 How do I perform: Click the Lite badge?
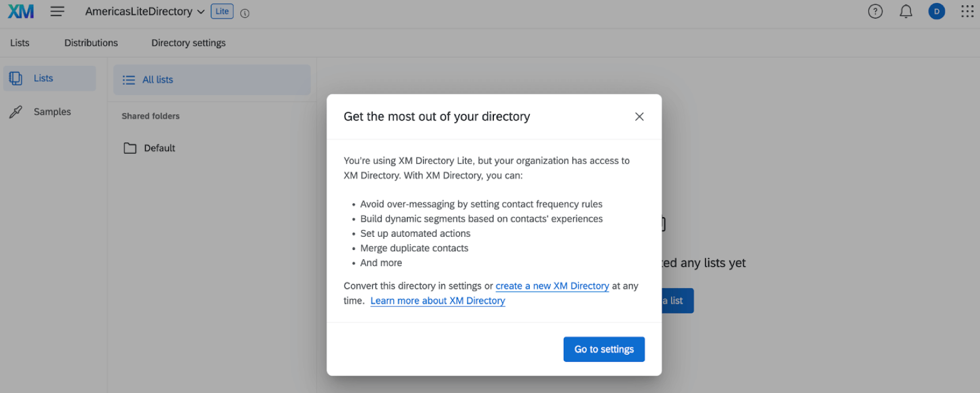coord(222,12)
